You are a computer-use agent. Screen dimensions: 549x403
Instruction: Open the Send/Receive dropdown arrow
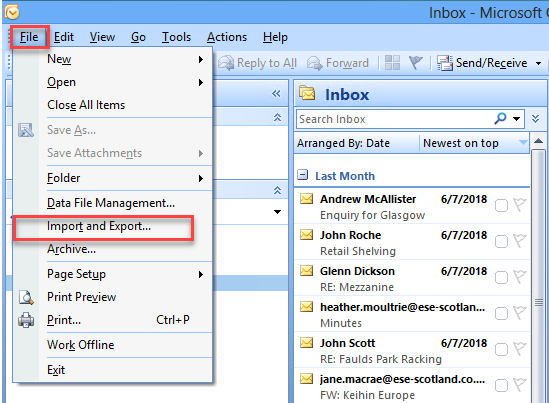coord(538,64)
